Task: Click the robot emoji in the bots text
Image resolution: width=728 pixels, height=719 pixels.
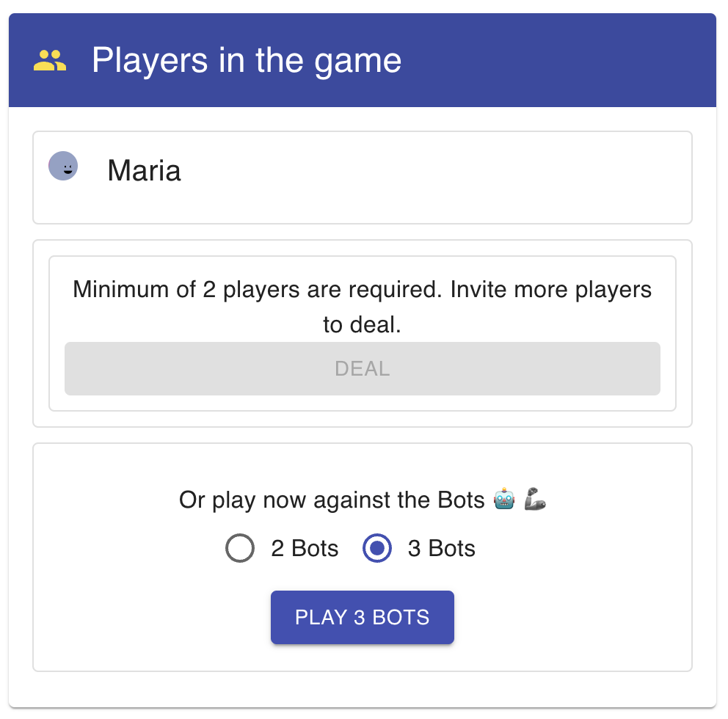Action: 503,500
